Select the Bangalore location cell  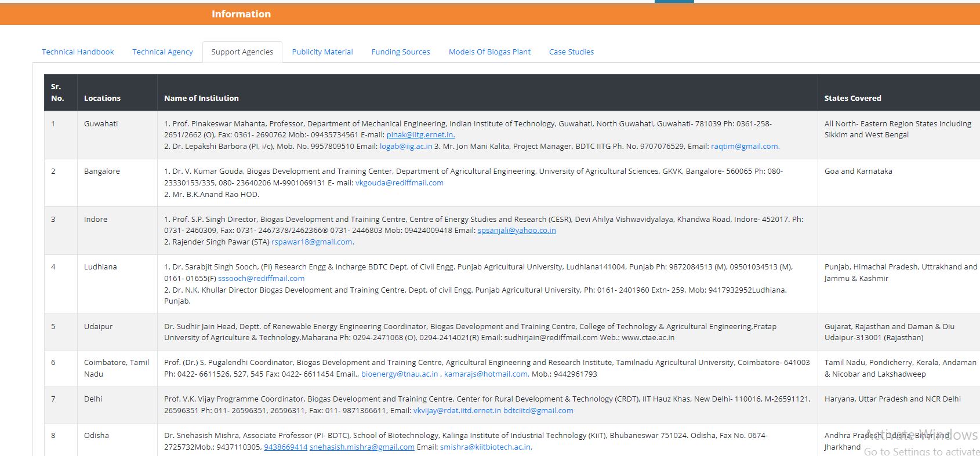pos(117,183)
